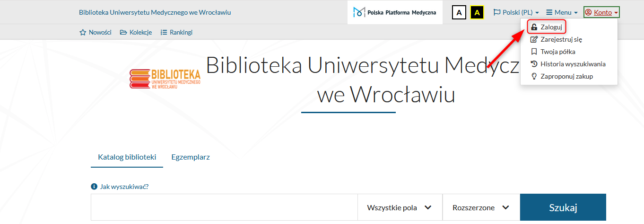
Task: Switch to the Egzemplarz tab
Action: tap(191, 157)
